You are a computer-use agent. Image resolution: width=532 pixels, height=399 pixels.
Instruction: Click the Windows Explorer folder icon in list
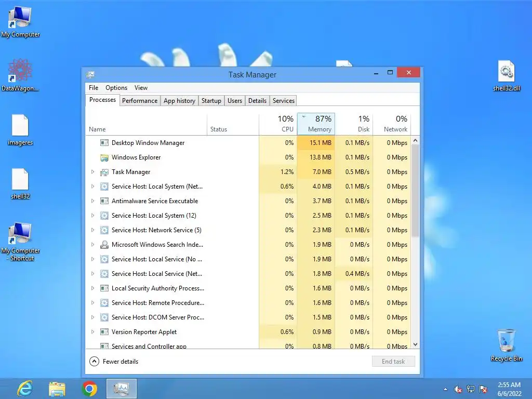point(104,157)
